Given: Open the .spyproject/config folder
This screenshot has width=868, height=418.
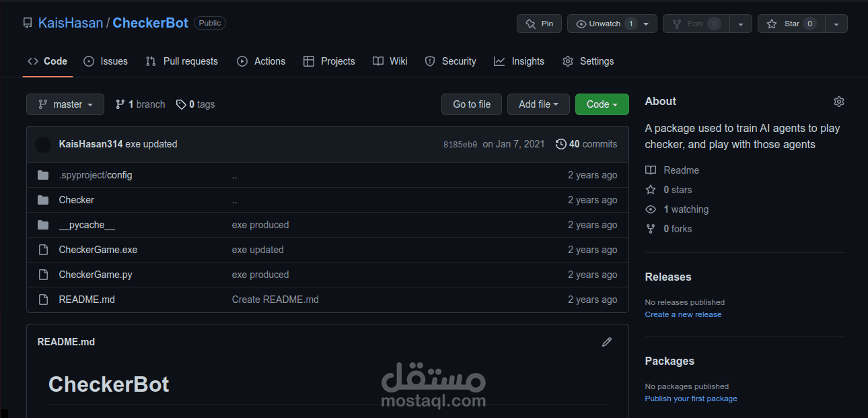Looking at the screenshot, I should [96, 175].
